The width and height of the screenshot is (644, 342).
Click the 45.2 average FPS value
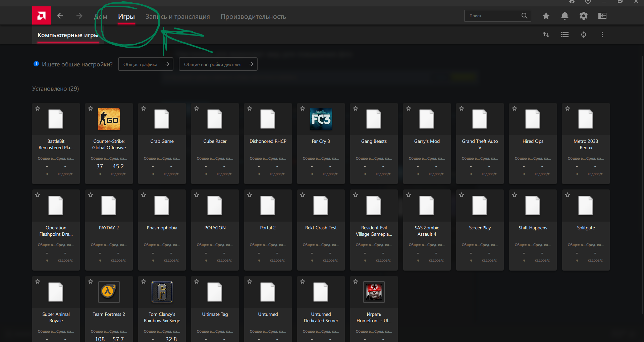coord(118,166)
